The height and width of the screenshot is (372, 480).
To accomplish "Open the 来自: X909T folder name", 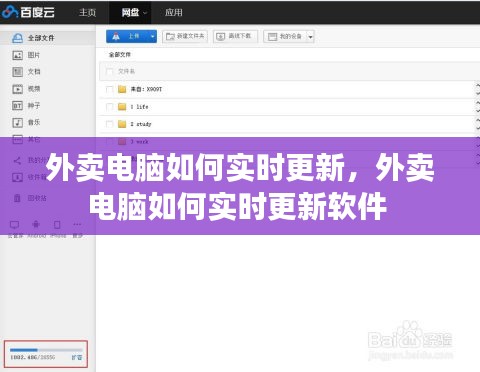I will tap(146, 89).
